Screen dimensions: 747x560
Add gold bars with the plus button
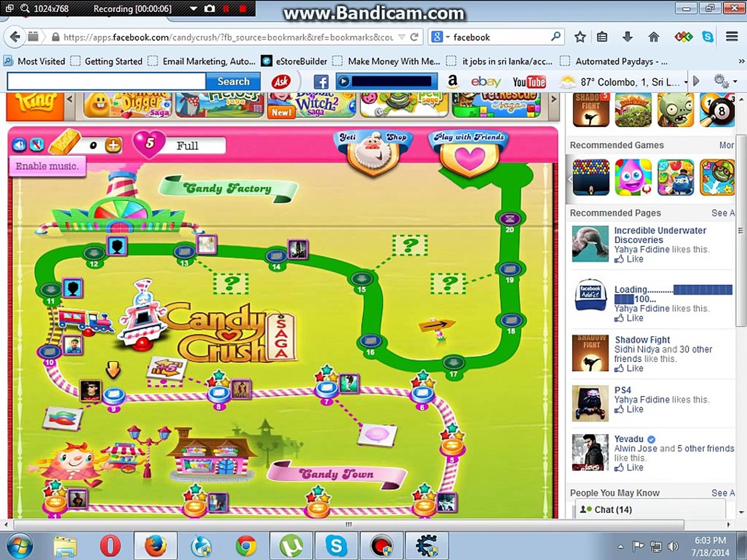pyautogui.click(x=114, y=145)
